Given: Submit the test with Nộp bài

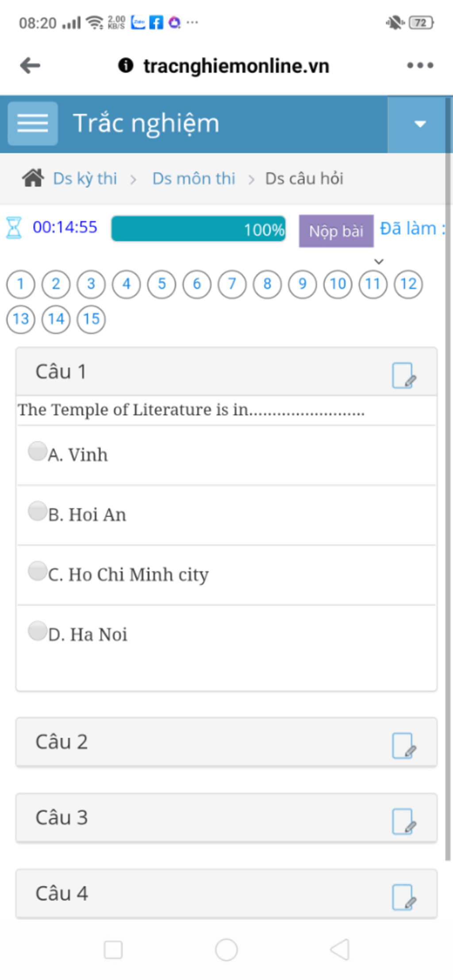Looking at the screenshot, I should click(x=336, y=231).
